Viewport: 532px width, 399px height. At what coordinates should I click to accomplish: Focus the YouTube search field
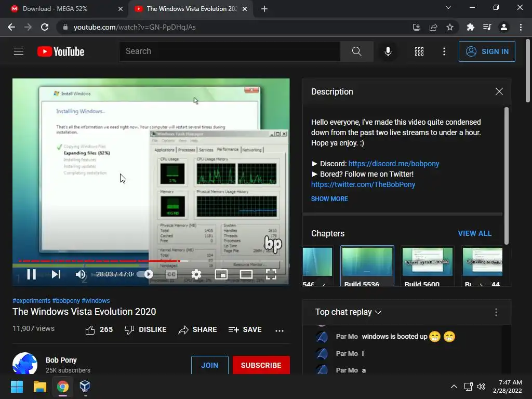point(230,51)
